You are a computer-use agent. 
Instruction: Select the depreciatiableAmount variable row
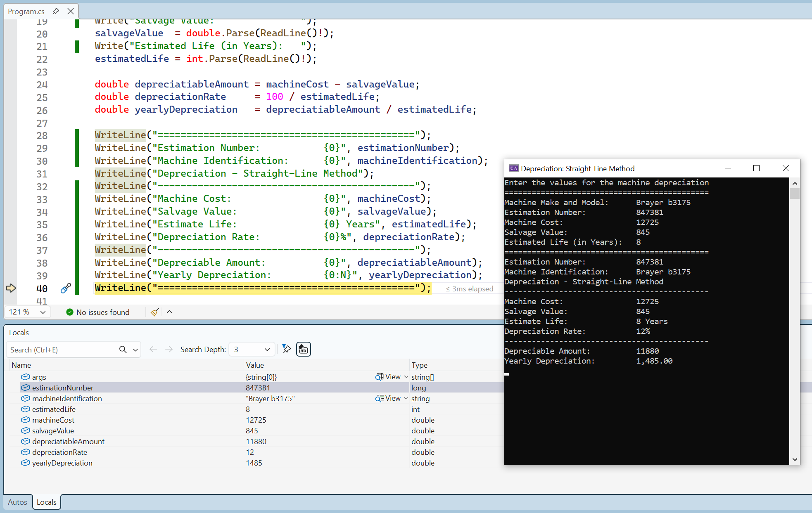(256, 441)
